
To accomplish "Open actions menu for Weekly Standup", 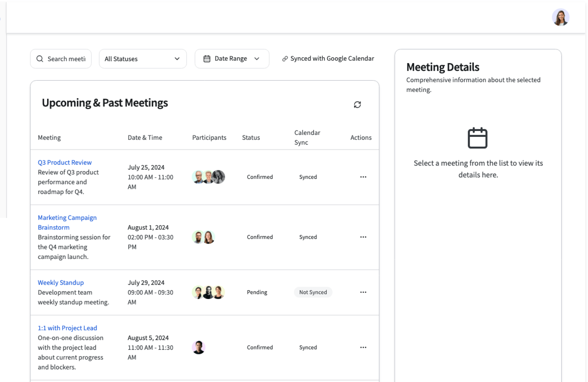I will pos(363,292).
